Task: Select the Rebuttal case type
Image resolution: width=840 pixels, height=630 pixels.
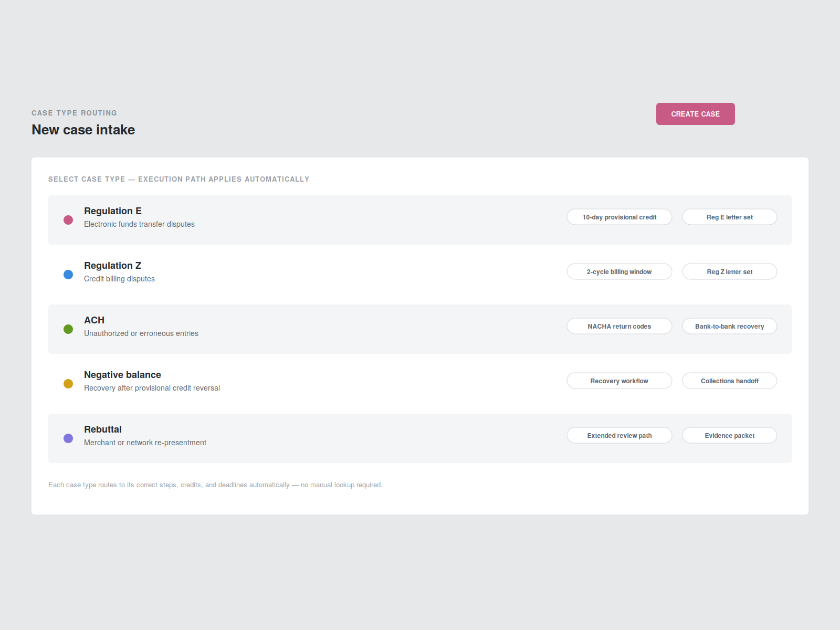Action: point(420,438)
